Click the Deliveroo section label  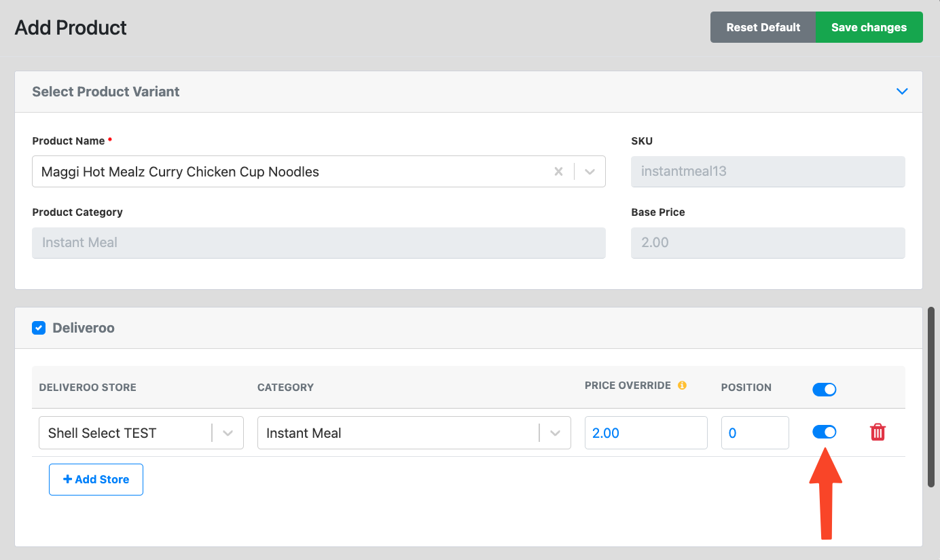click(x=84, y=328)
